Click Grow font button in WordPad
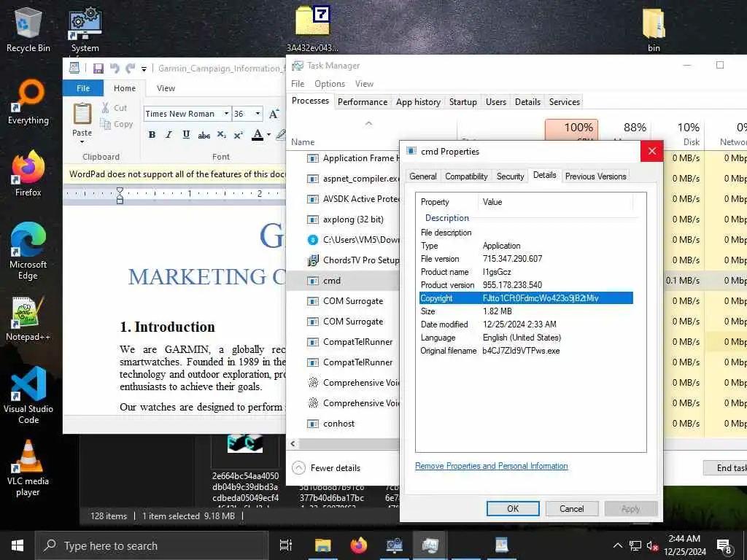 click(x=274, y=114)
